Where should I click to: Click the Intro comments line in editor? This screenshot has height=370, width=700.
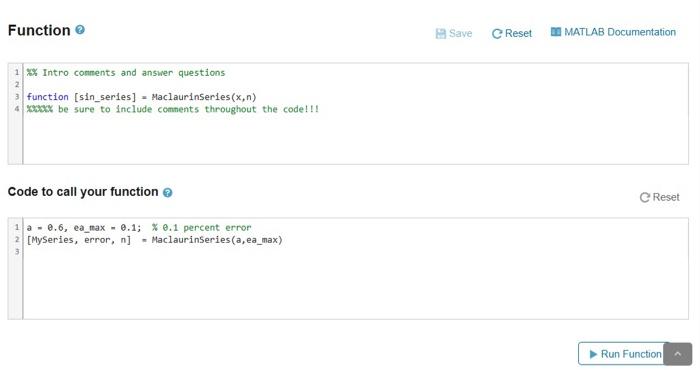click(x=126, y=73)
